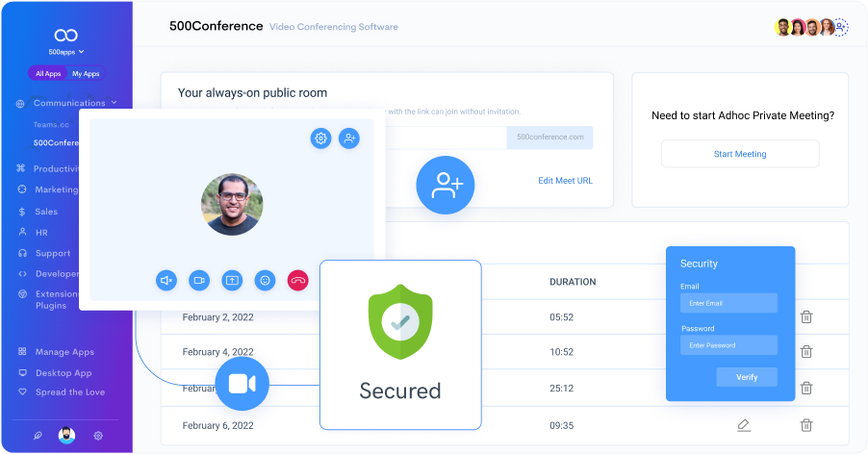Image resolution: width=868 pixels, height=454 pixels.
Task: Click the add participant icon in video panel
Action: pos(348,139)
